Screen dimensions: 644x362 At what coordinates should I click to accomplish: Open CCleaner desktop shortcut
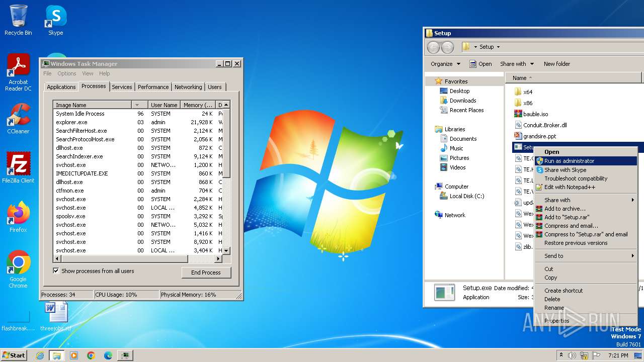pos(18,118)
